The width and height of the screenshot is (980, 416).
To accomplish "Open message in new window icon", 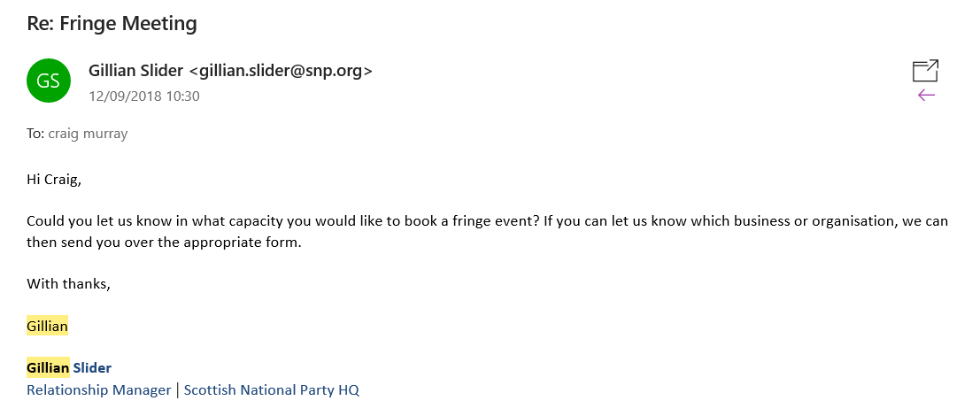I will tap(926, 71).
